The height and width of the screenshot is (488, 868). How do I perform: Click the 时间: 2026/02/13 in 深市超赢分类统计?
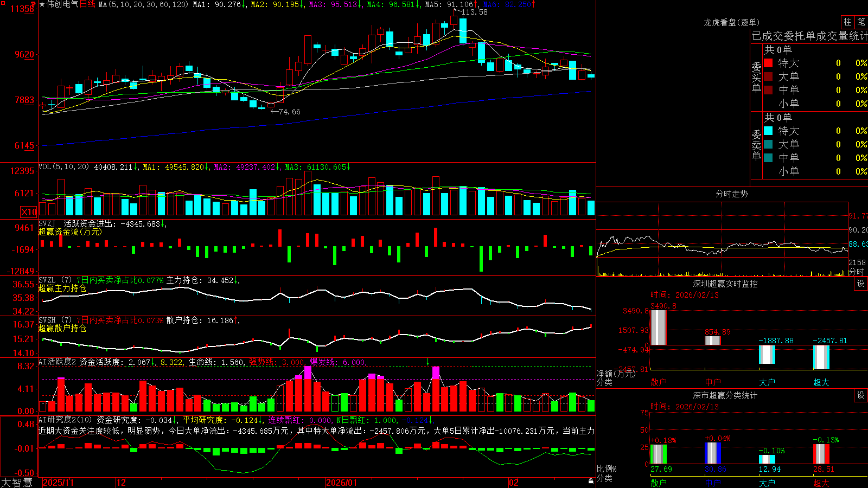pos(685,407)
